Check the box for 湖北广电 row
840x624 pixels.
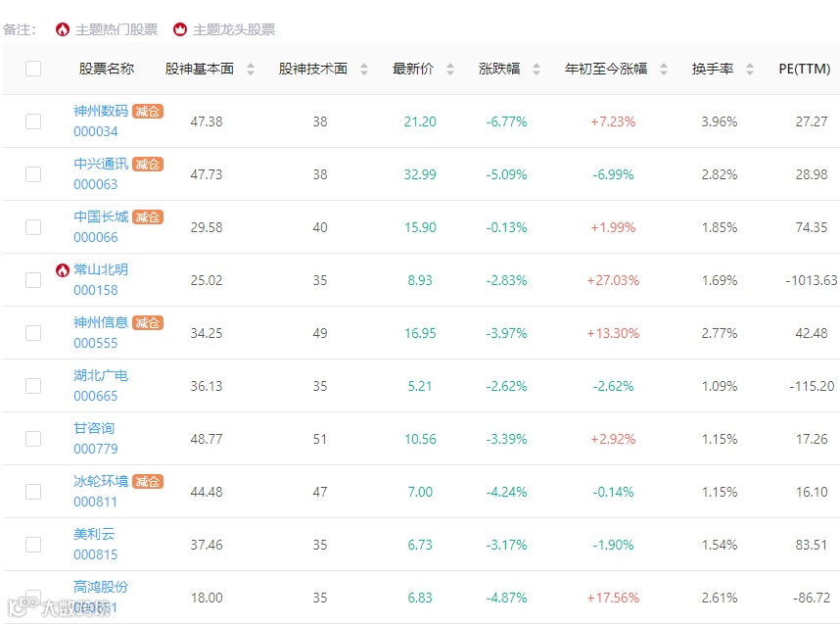[33, 386]
